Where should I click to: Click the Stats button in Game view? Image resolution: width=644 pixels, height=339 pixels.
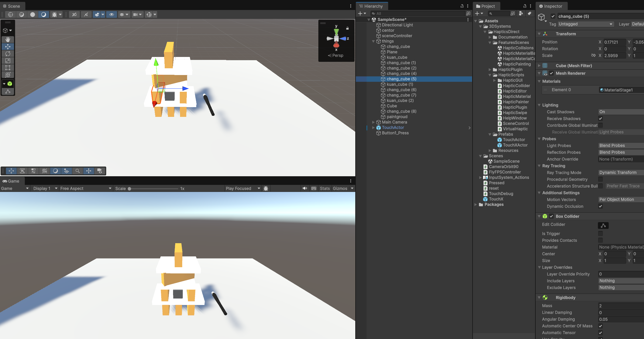tap(325, 188)
